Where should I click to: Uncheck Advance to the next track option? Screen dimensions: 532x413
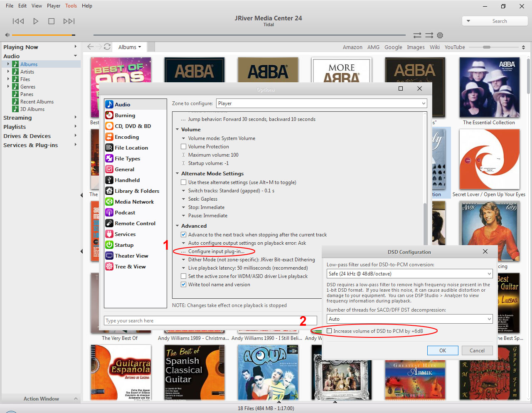[x=183, y=234]
